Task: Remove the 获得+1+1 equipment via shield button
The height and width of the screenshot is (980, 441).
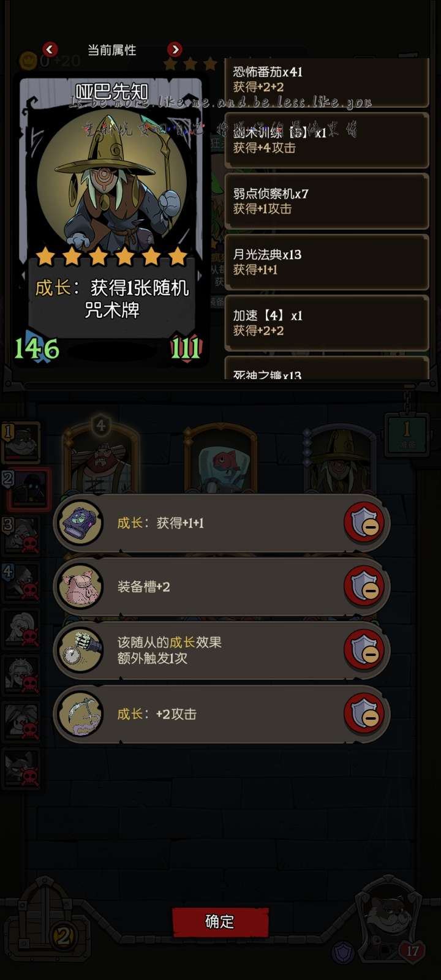Action: pos(364,523)
